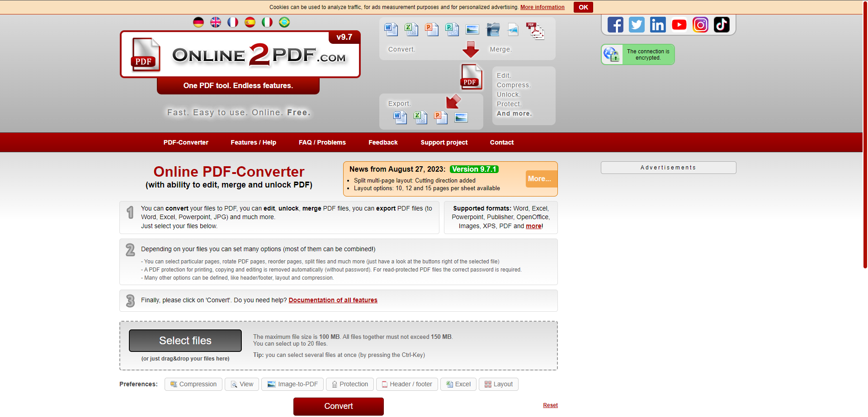Image resolution: width=868 pixels, height=417 pixels.
Task: Click the XPS paper-plane file icon
Action: tap(513, 29)
